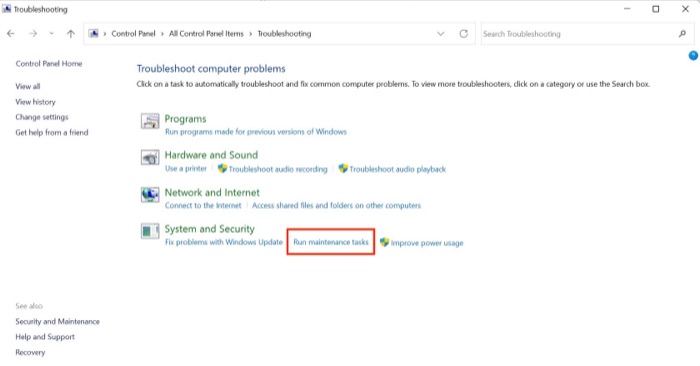Select All Control Panel Items breadcrumb
700x366 pixels.
pyautogui.click(x=206, y=33)
